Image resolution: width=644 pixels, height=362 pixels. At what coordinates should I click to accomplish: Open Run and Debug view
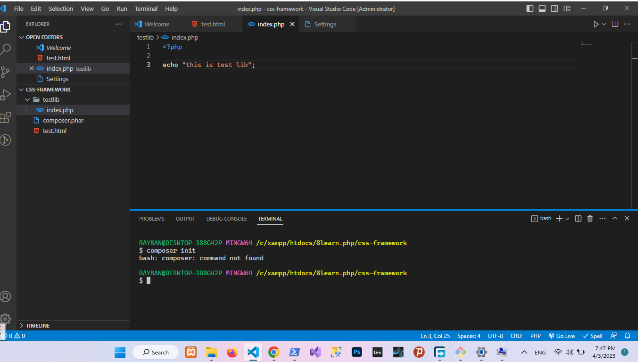5,94
